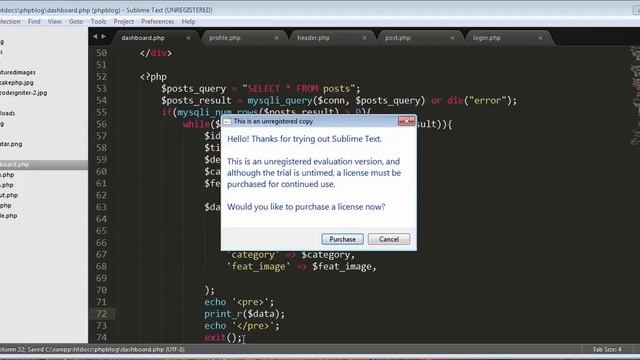Close the login.php tab

tap(540, 38)
